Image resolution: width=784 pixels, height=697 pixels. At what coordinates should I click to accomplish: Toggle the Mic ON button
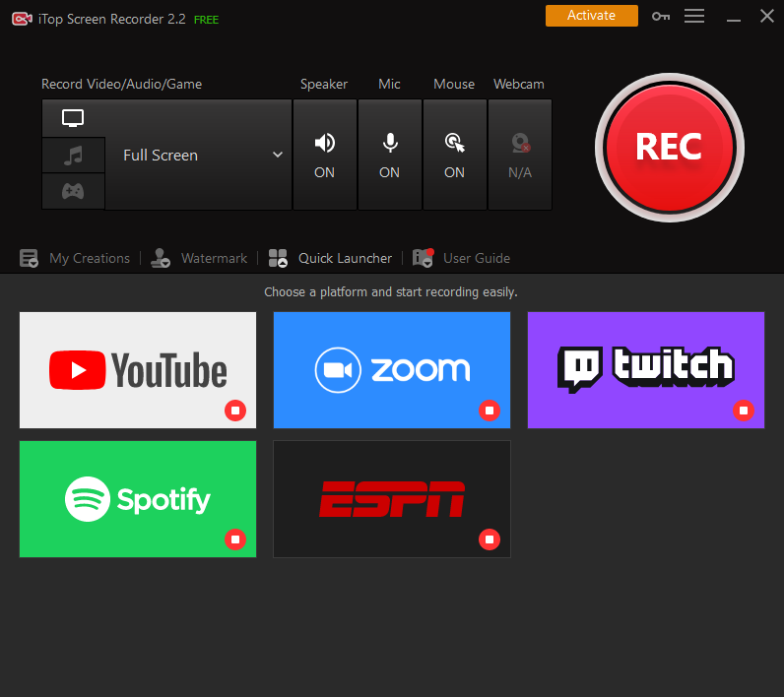point(389,155)
